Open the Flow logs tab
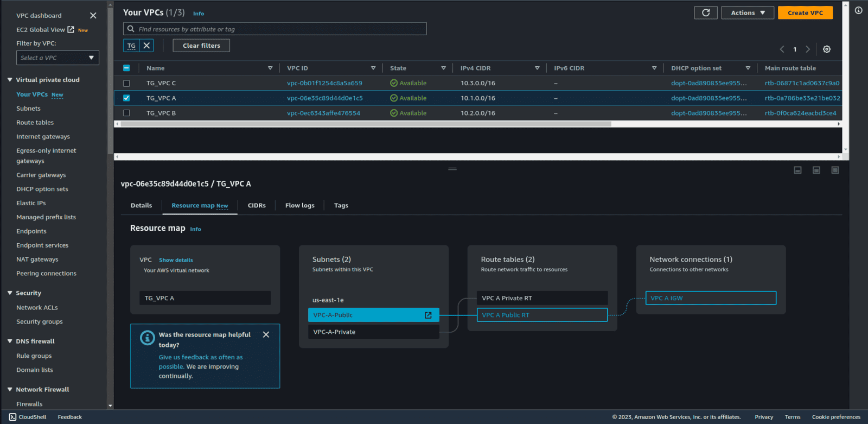Screen dimensions: 868x424 299,206
